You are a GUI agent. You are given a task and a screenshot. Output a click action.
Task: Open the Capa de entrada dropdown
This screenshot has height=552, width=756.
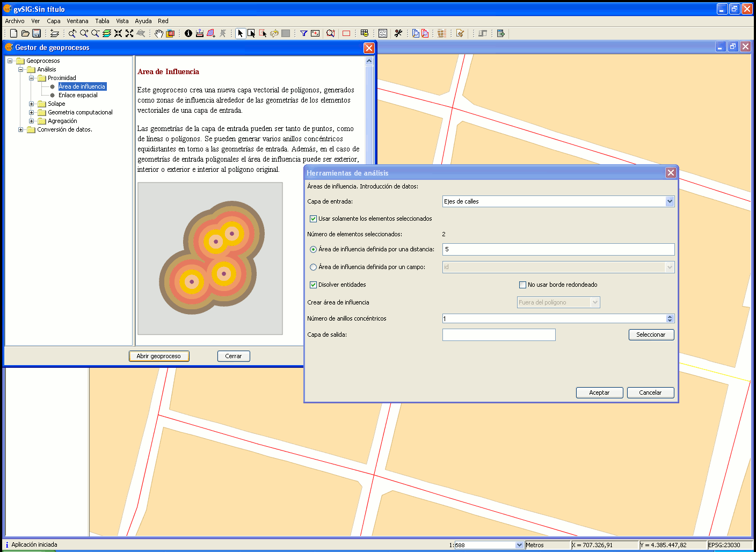(x=670, y=201)
